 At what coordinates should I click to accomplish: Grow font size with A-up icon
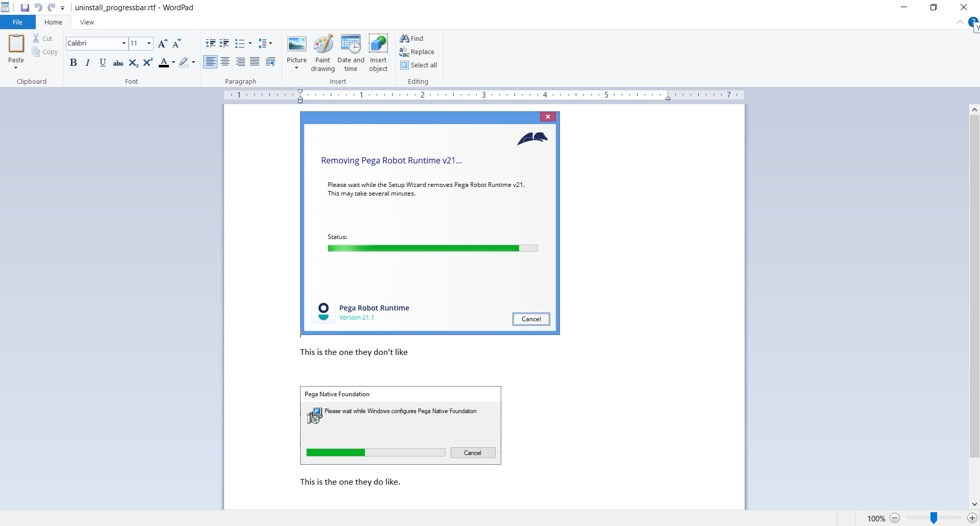[x=162, y=43]
